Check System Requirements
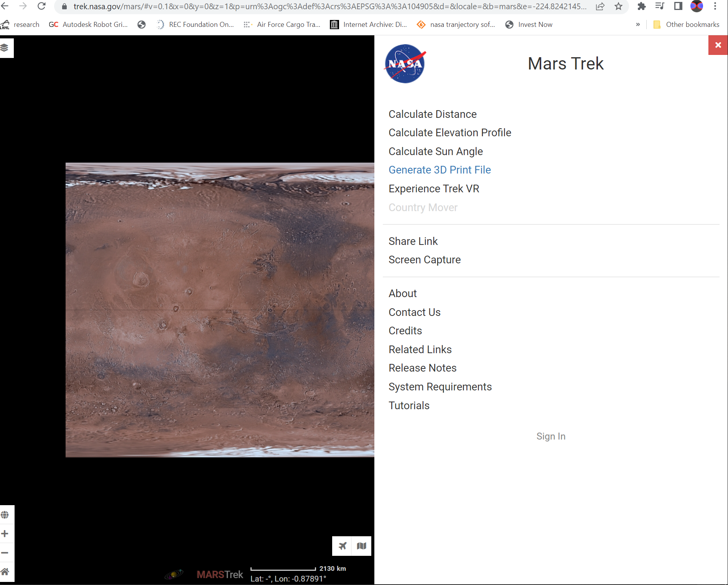Image resolution: width=728 pixels, height=585 pixels. point(440,387)
